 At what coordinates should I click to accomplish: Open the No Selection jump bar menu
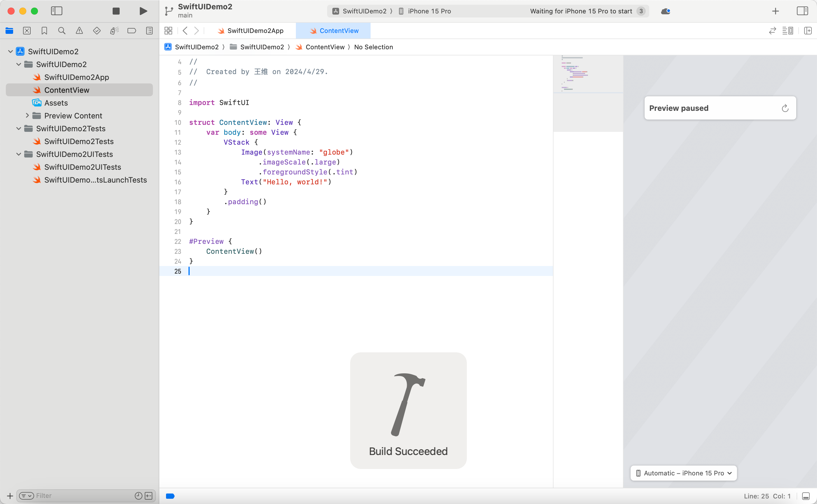point(373,47)
